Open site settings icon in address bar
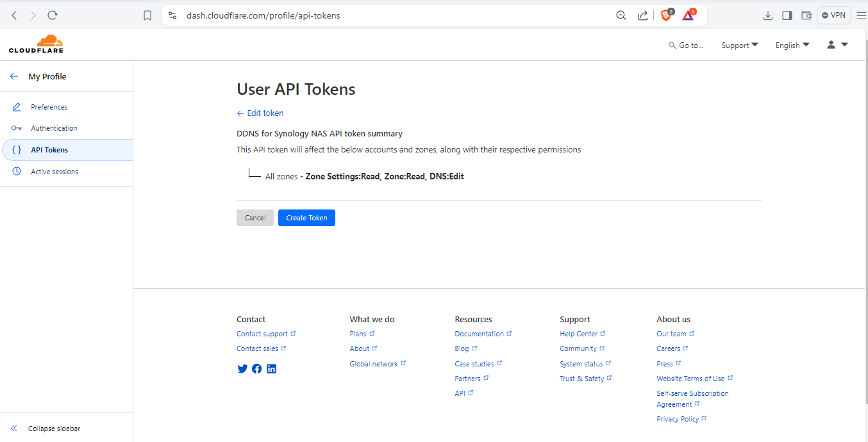Image resolution: width=868 pixels, height=442 pixels. click(172, 15)
